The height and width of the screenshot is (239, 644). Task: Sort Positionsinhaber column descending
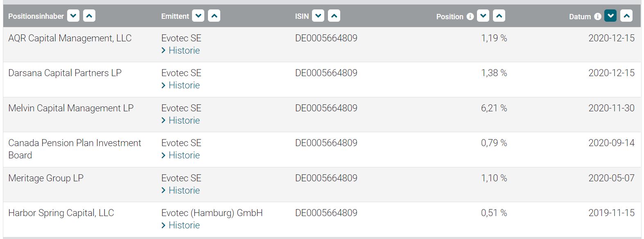click(x=73, y=16)
